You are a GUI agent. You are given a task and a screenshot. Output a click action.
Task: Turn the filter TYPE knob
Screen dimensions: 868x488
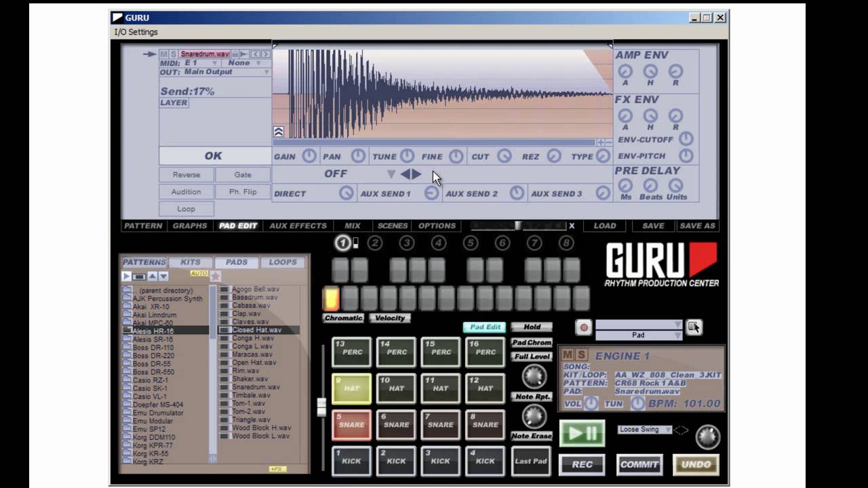pyautogui.click(x=603, y=156)
